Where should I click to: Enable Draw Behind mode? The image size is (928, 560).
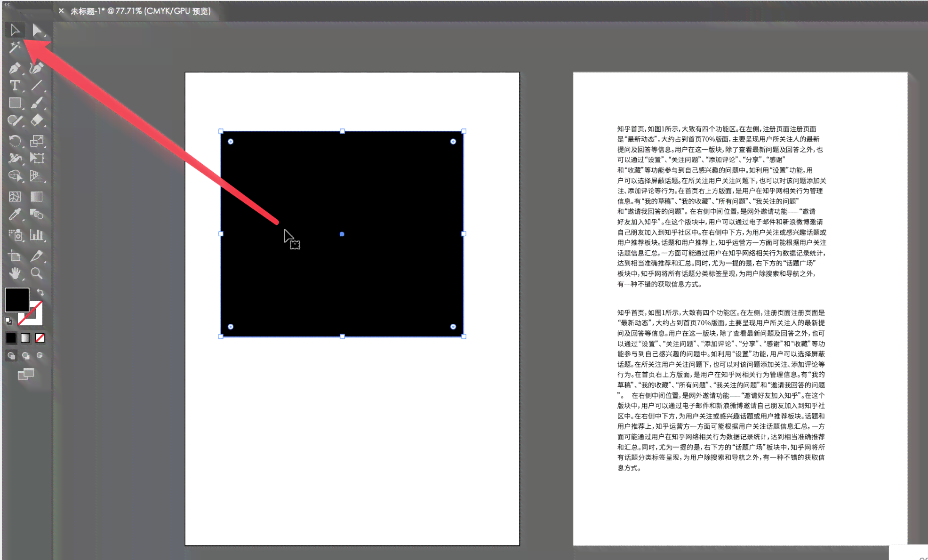26,356
